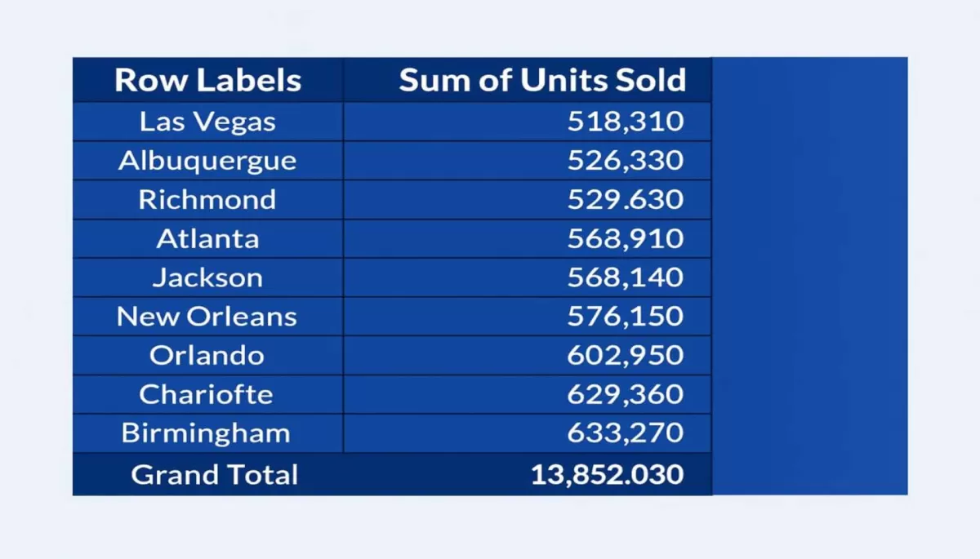Select the Las Vegas row label

tap(207, 122)
